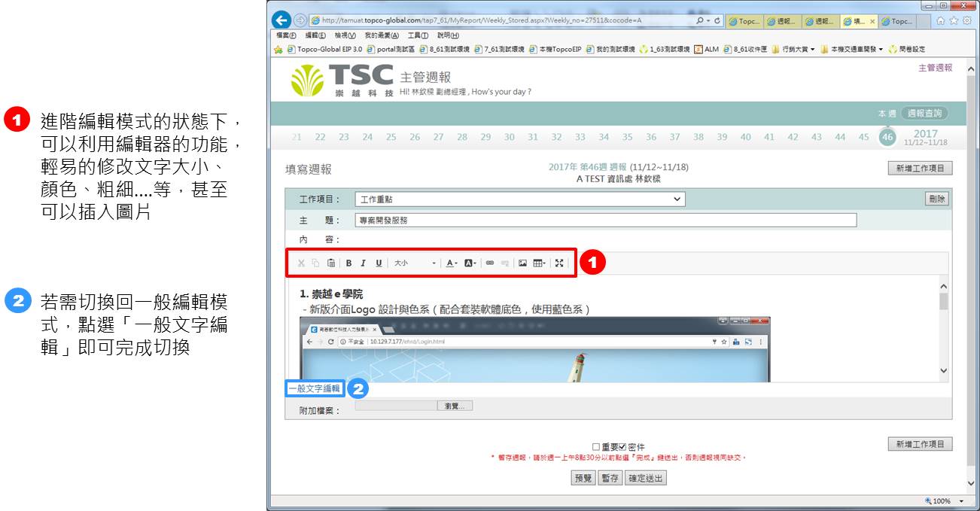Open the 工具 menu in the menu bar
Screen dimensions: 980x511
pos(418,35)
